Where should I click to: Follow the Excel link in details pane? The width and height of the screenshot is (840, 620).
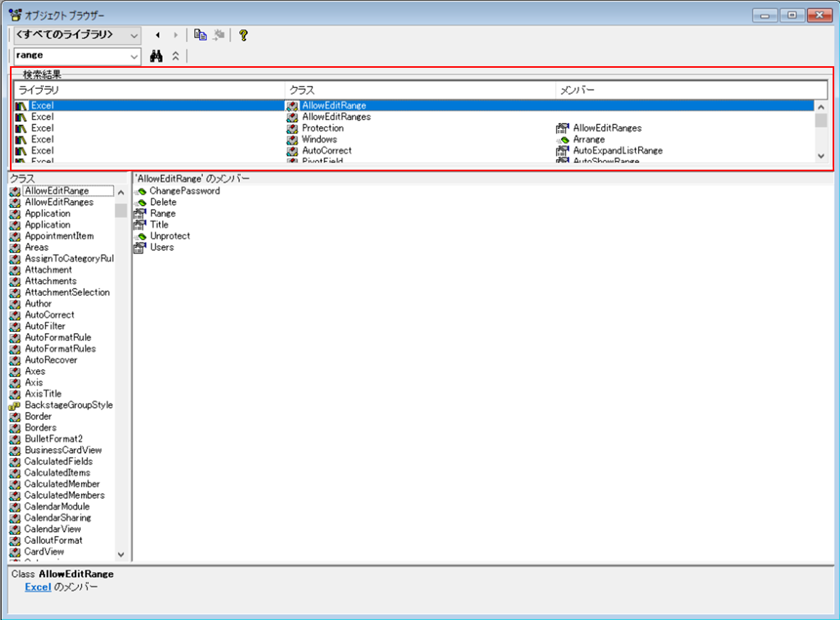pyautogui.click(x=38, y=587)
